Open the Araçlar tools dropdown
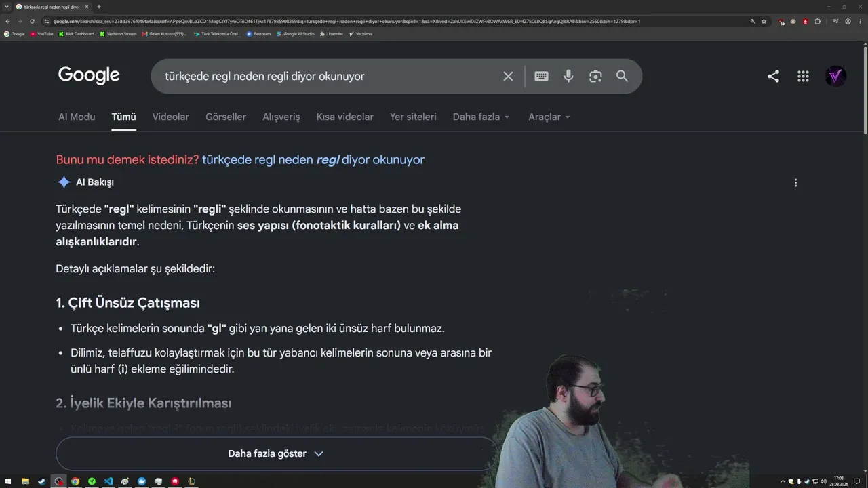868x488 pixels. (549, 117)
